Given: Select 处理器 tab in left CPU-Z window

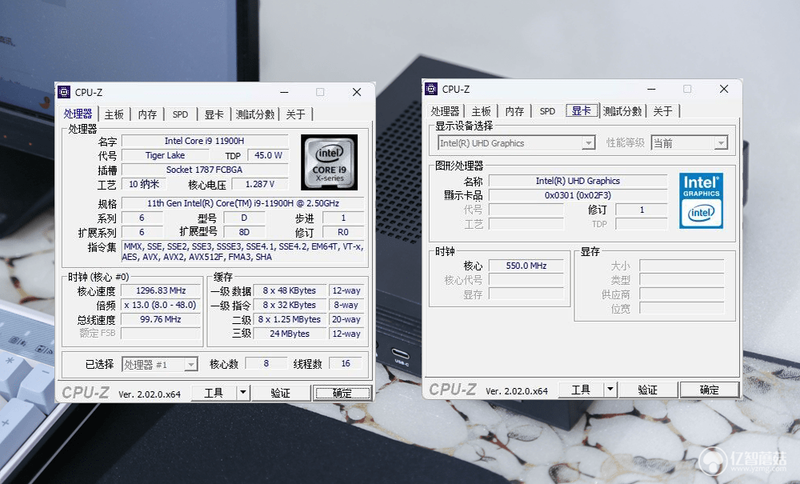Looking at the screenshot, I should click(78, 114).
